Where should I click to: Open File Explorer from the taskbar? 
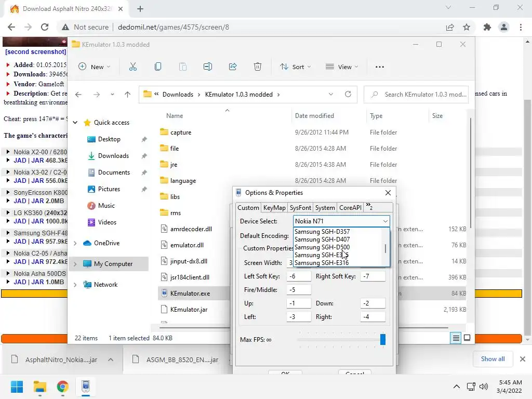[x=39, y=387]
